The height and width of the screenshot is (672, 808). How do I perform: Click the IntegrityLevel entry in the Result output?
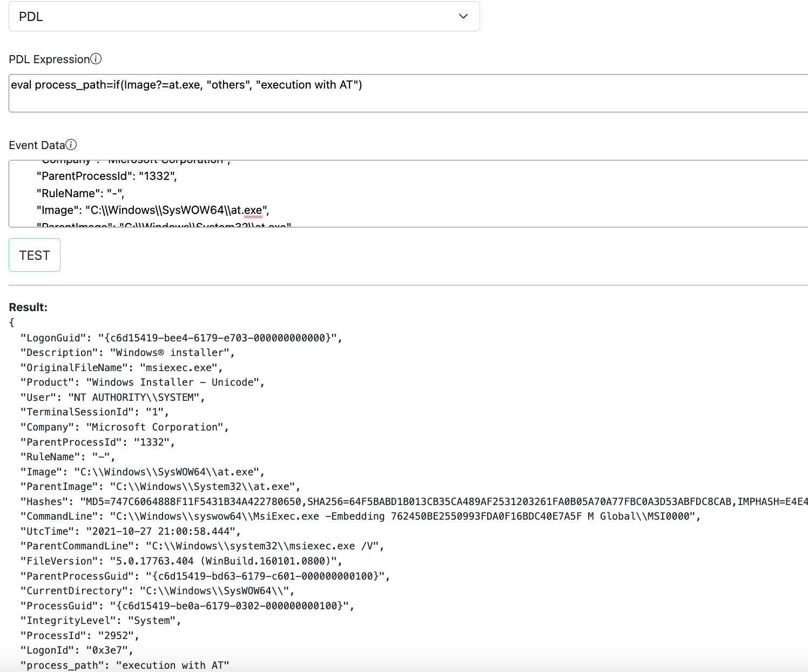pos(100,621)
